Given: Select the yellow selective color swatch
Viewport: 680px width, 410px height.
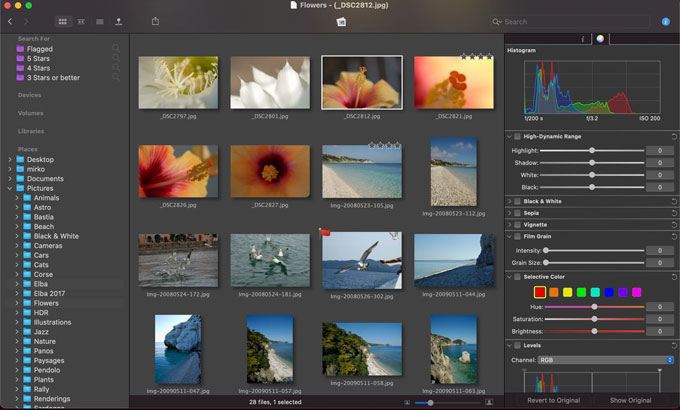Looking at the screenshot, I should (567, 292).
